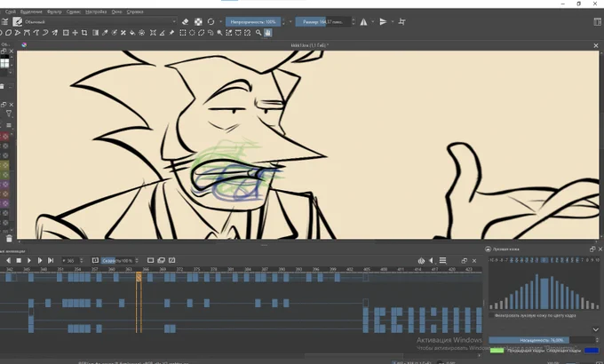Reload the original brush preset

pos(211,21)
